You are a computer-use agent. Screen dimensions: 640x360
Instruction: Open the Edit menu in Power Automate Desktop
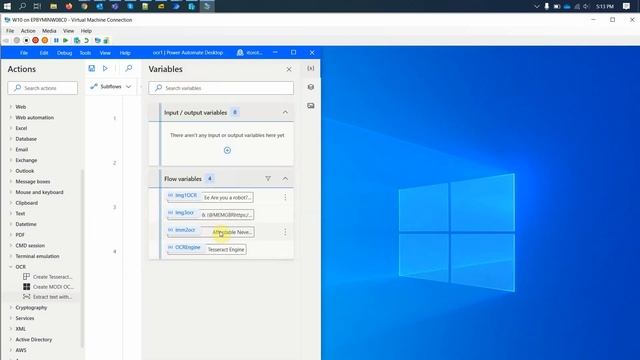coord(44,53)
